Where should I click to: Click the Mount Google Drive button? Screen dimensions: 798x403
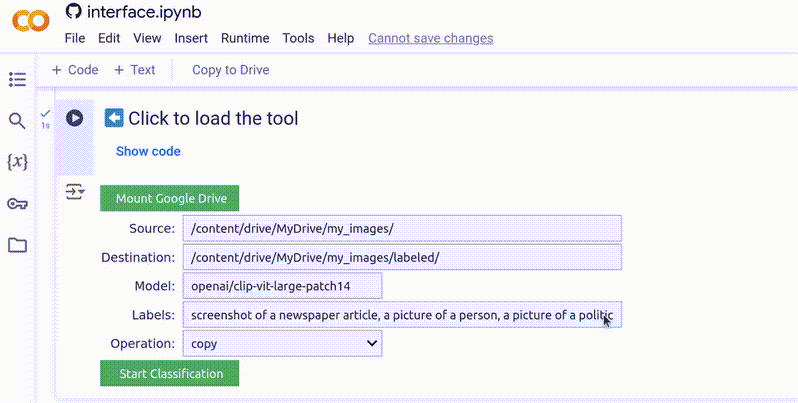click(x=170, y=198)
